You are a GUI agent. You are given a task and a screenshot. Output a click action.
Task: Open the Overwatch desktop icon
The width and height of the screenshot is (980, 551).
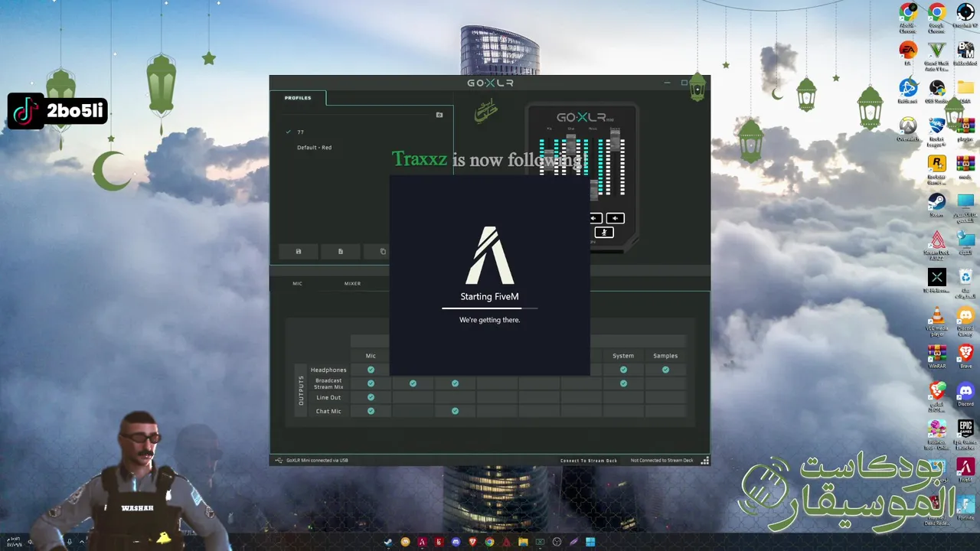(x=908, y=129)
